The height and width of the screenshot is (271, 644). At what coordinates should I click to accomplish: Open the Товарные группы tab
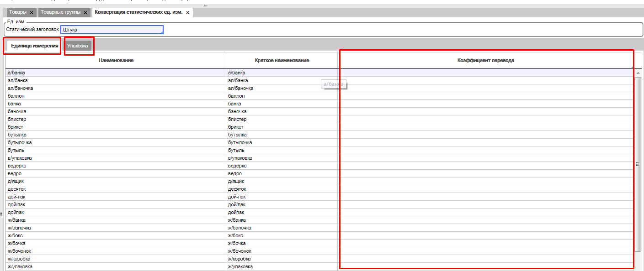[59, 12]
